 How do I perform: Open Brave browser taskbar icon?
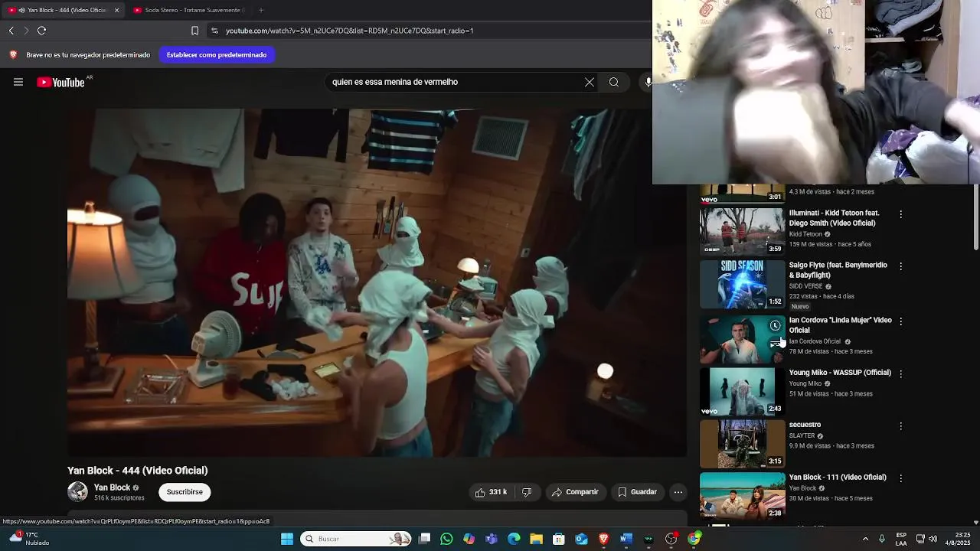pyautogui.click(x=603, y=539)
